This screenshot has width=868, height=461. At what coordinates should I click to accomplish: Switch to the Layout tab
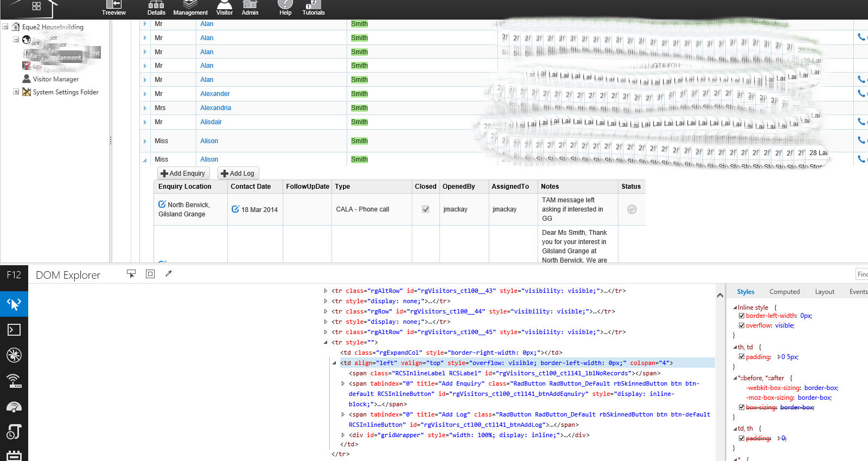tap(824, 292)
